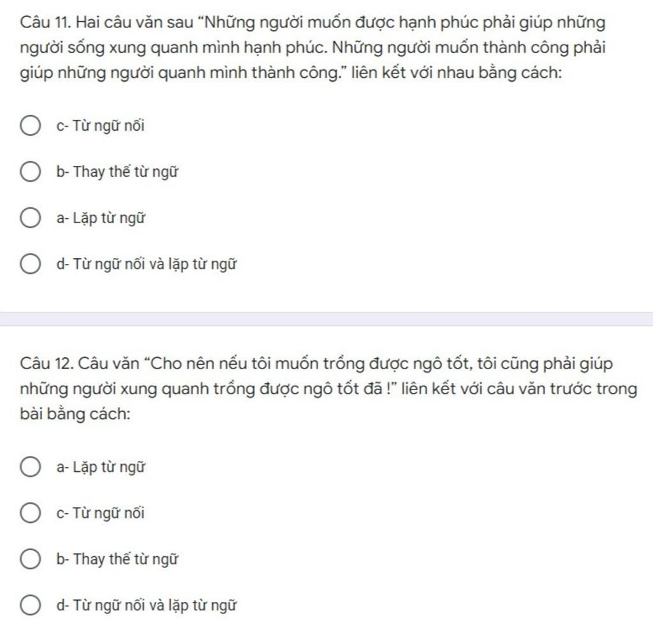Click label "d- Từ ngữ nối và lặp từ ngữ" Câu 11
The height and width of the screenshot is (644, 653).
pyautogui.click(x=147, y=265)
